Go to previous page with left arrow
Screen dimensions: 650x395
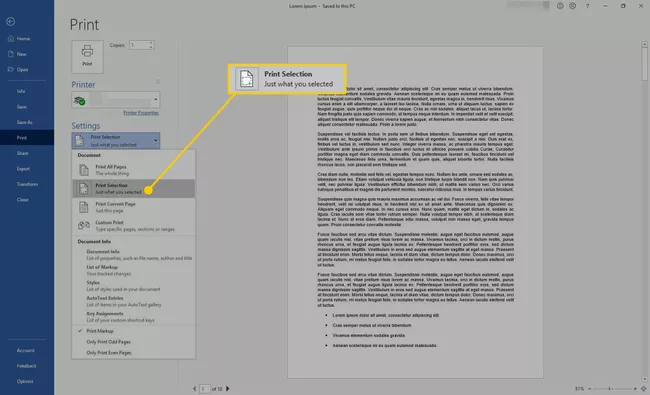point(194,389)
